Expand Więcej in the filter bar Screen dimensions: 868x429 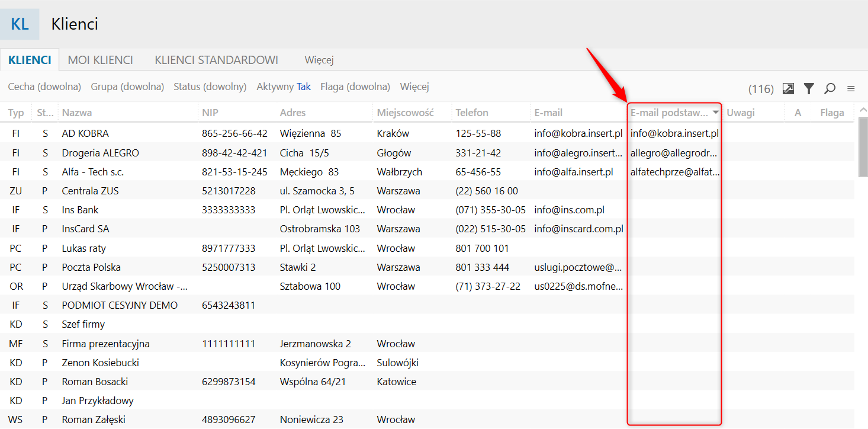pos(414,87)
